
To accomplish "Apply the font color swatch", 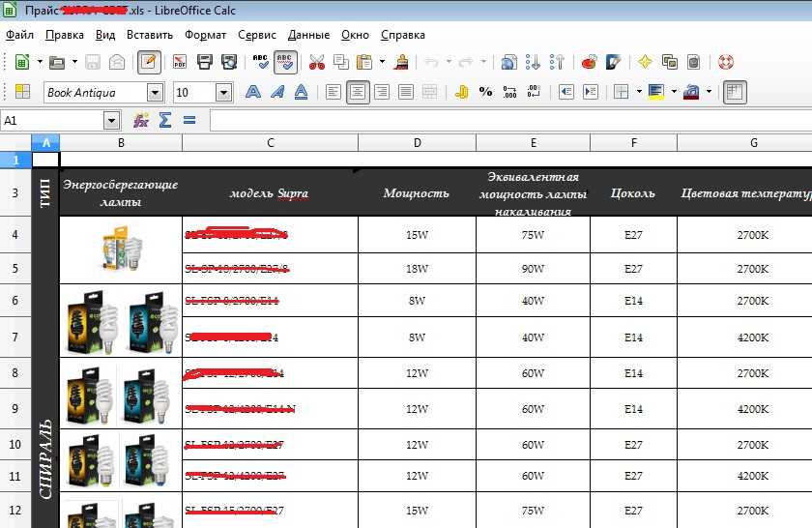I will pyautogui.click(x=691, y=92).
